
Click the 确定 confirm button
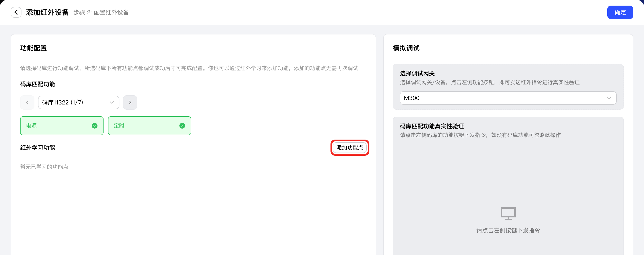pyautogui.click(x=620, y=12)
